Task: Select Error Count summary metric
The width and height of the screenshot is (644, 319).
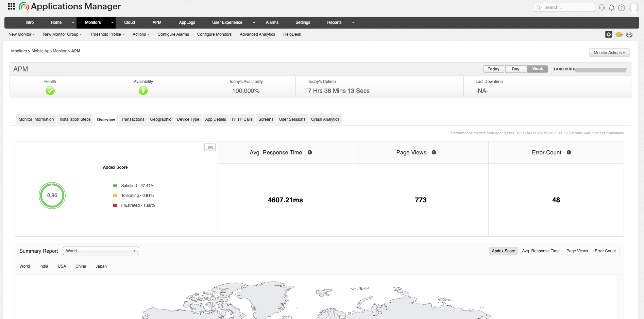Action: click(x=605, y=251)
